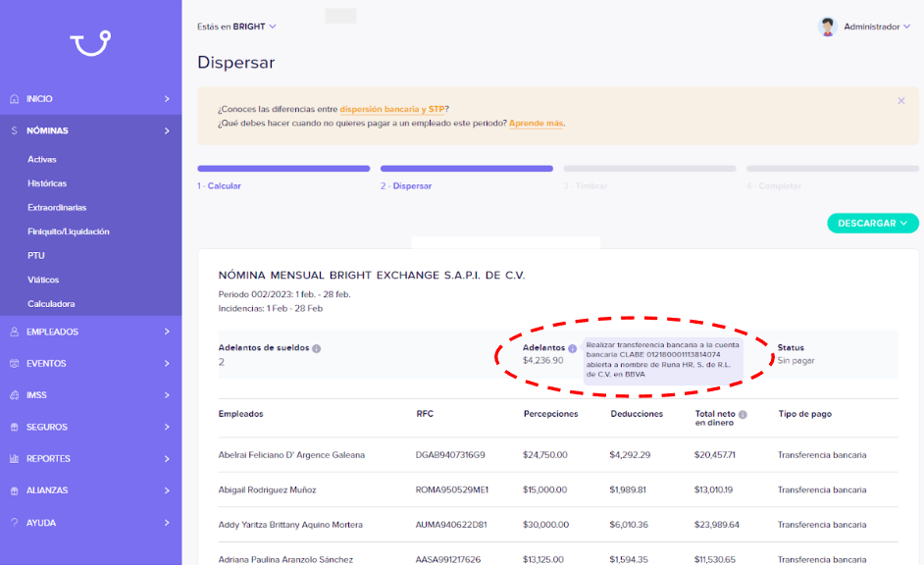The height and width of the screenshot is (565, 924).
Task: Open Viáticos in the sidebar
Action: (x=43, y=280)
